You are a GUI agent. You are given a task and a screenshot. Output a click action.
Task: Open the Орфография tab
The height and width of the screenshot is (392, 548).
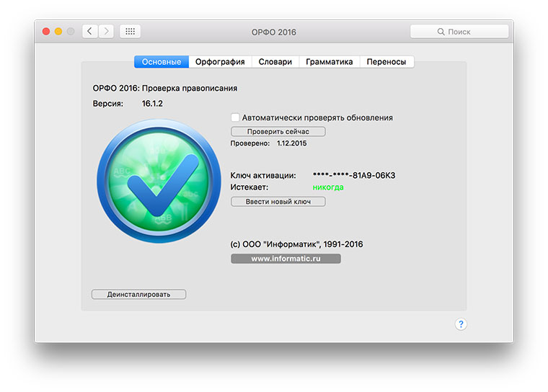[220, 62]
